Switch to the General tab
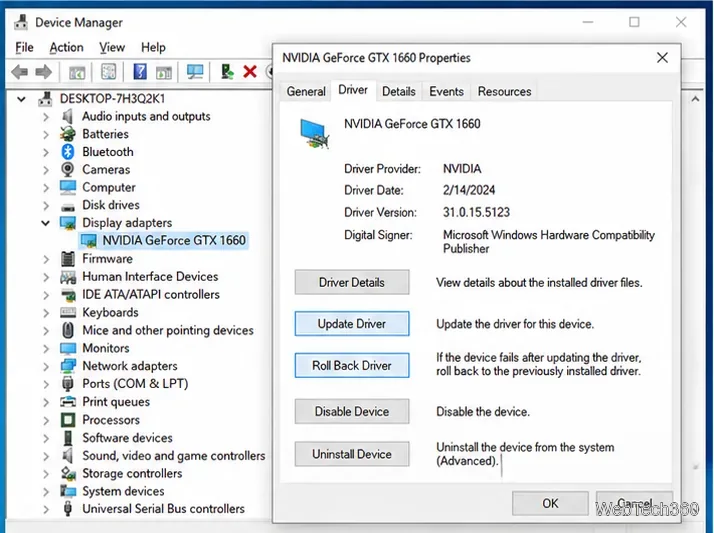 point(306,91)
